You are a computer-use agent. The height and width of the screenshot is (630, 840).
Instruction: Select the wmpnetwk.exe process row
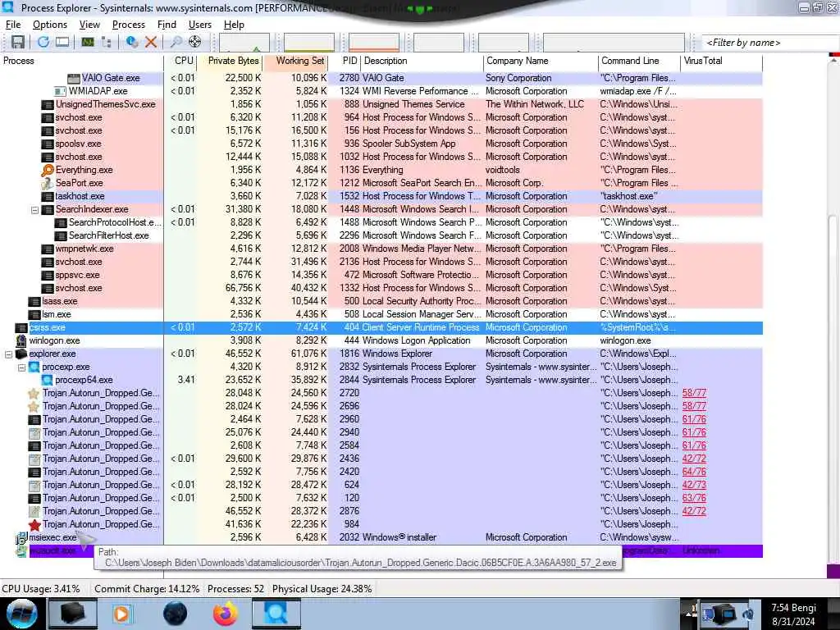[381, 249]
